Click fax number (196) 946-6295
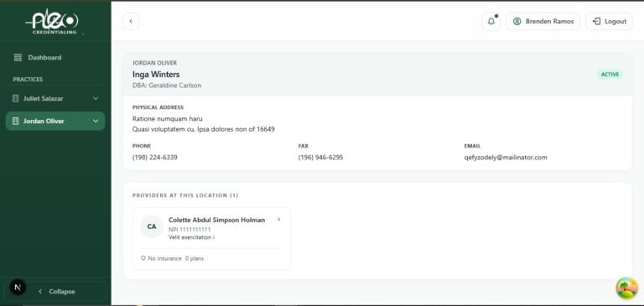Image resolution: width=644 pixels, height=306 pixels. click(321, 158)
